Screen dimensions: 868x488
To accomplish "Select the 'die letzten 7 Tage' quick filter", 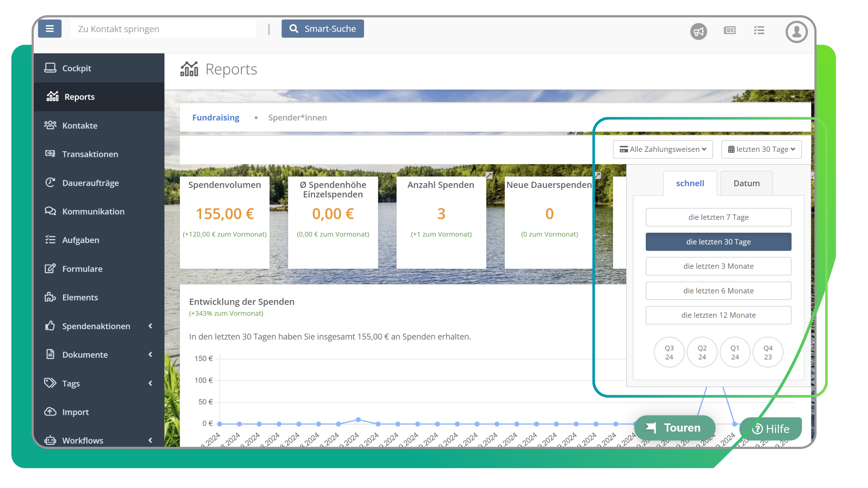I will (718, 217).
